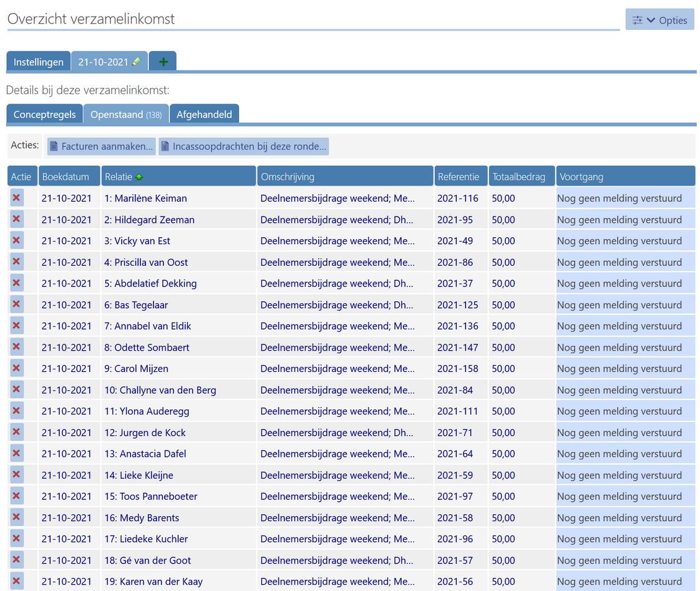This screenshot has height=591, width=700.
Task: Click the pencil icon on 21-10-2021 tab
Action: [137, 62]
